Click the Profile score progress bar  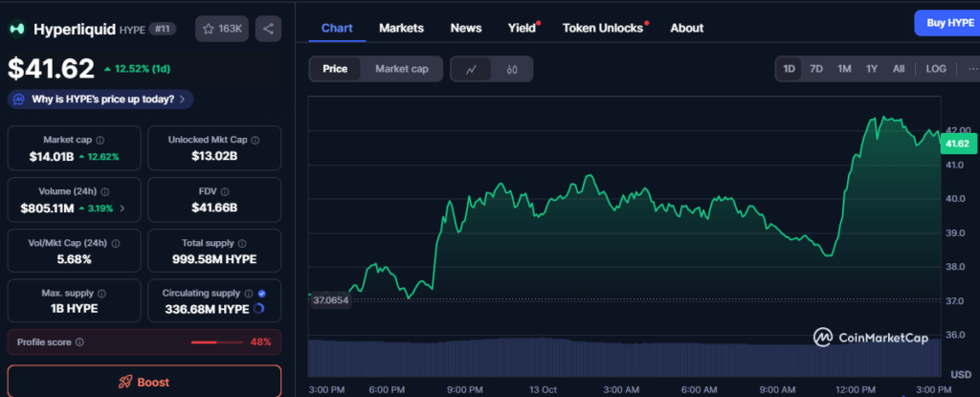pos(217,342)
